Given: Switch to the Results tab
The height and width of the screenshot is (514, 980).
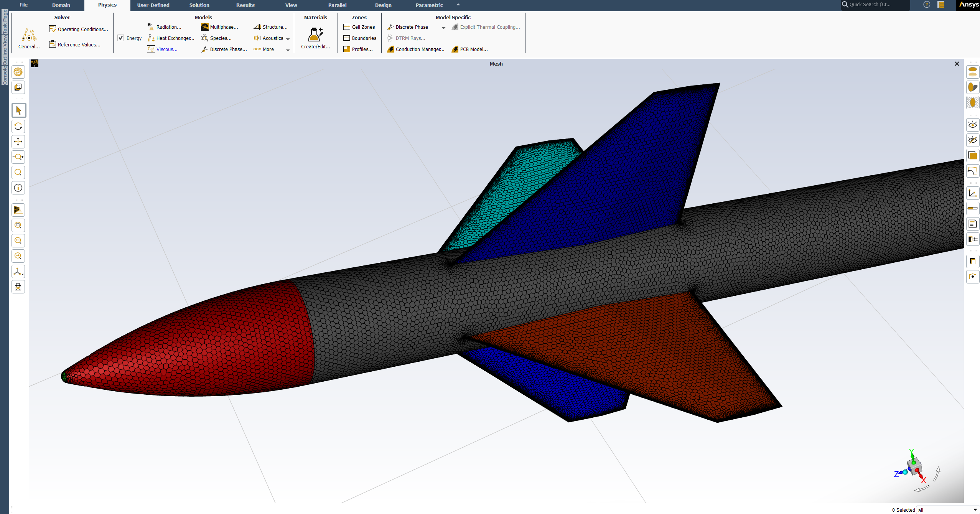Looking at the screenshot, I should (x=245, y=5).
